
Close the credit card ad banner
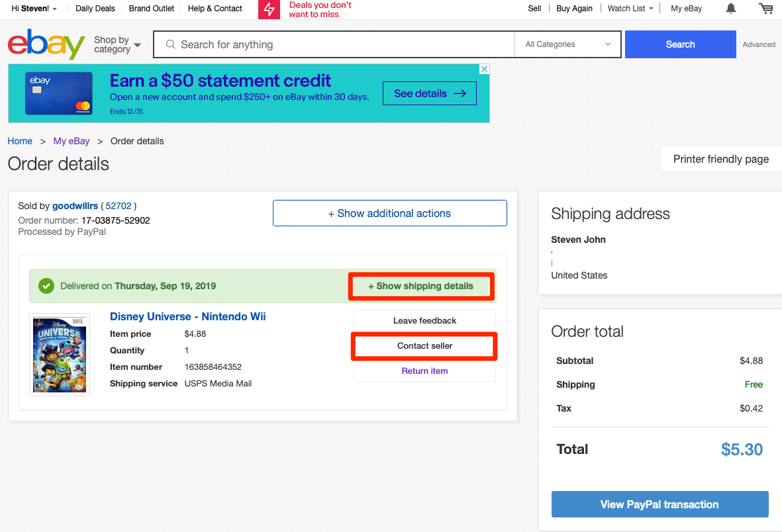click(484, 69)
